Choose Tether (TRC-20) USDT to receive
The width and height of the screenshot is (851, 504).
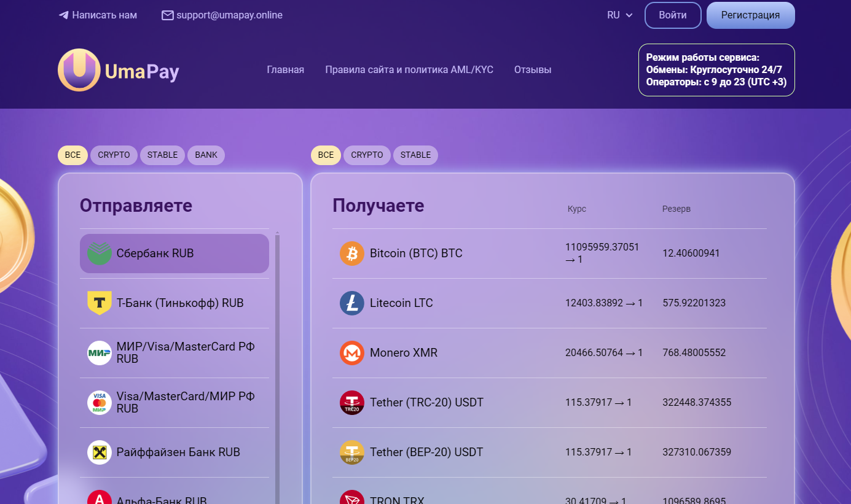point(549,403)
